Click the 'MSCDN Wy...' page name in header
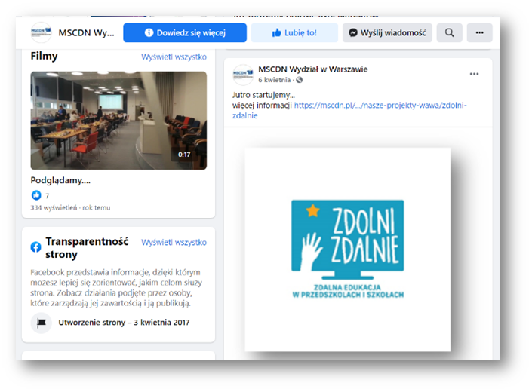The width and height of the screenshot is (532, 392). [86, 33]
